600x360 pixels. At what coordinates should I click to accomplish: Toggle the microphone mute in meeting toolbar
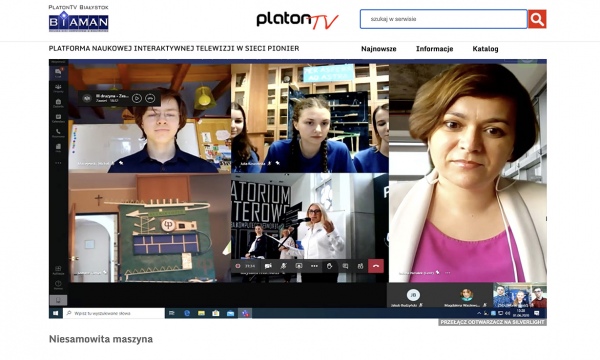tap(284, 266)
